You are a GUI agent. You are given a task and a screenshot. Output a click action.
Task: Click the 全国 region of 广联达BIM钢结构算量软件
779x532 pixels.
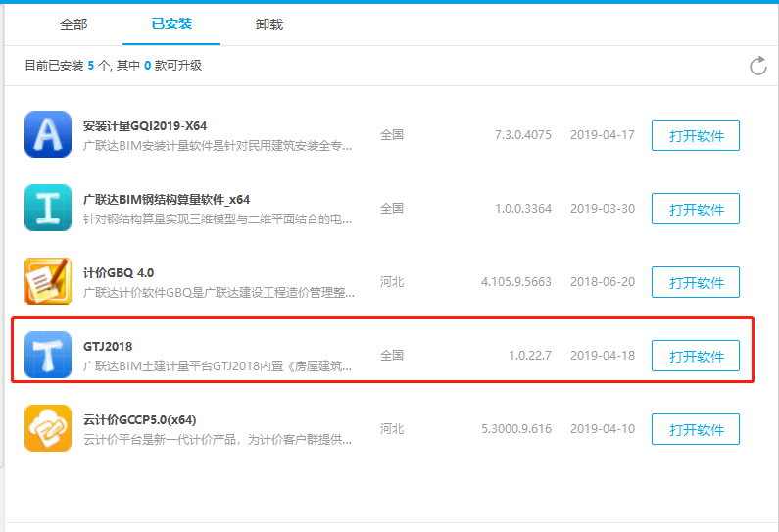click(392, 209)
